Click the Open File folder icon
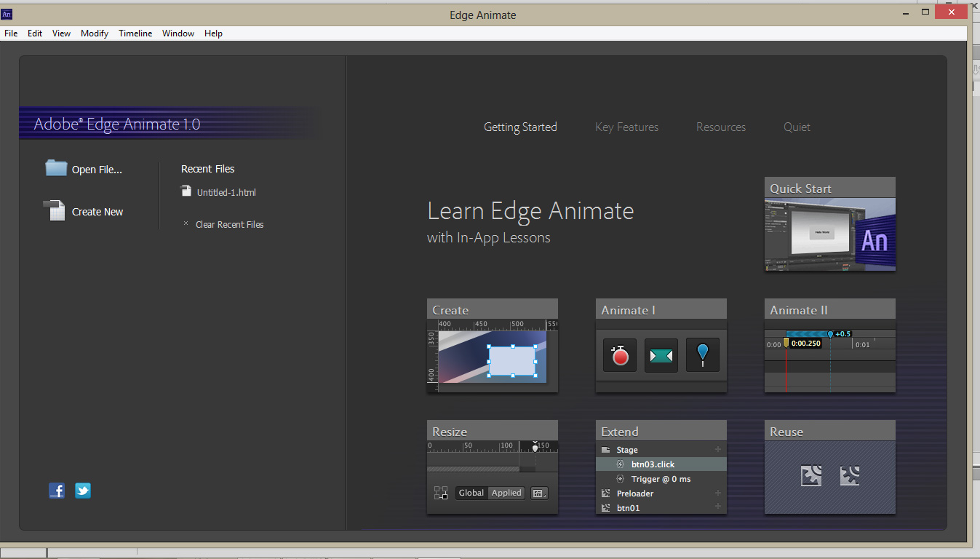Screen dimensions: 980x559 (x=56, y=168)
